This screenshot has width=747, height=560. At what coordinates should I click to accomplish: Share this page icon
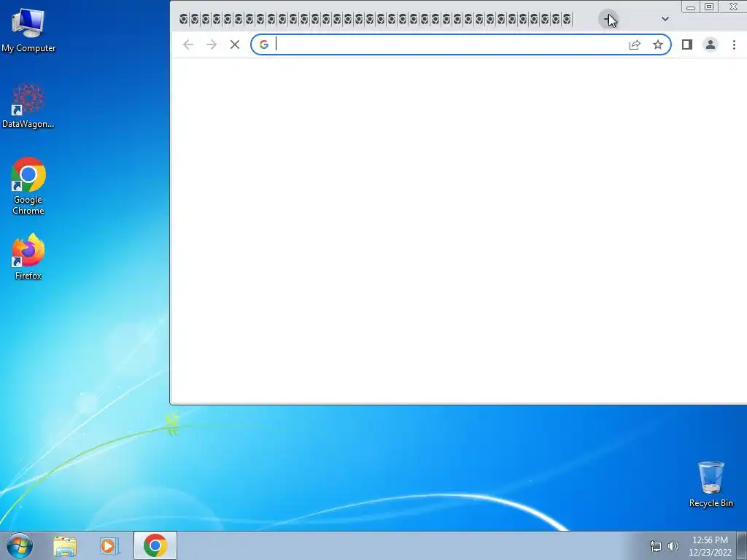coord(635,44)
